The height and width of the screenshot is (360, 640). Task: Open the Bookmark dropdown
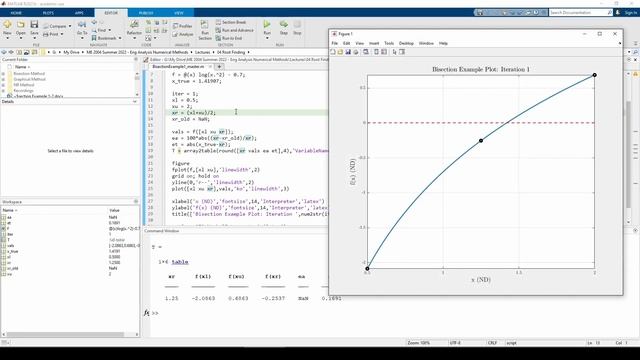coord(120,38)
